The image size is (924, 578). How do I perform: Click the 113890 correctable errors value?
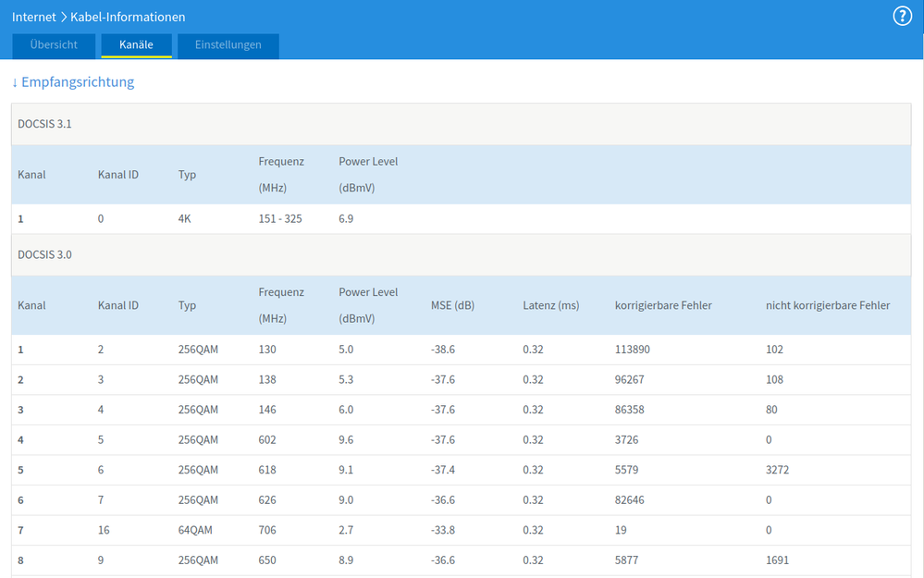tap(634, 350)
